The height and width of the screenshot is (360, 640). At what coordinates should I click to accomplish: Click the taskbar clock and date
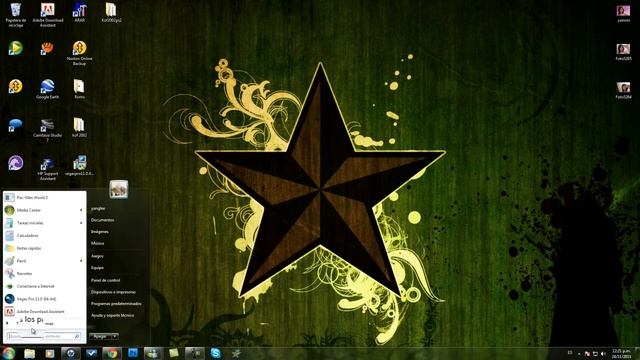click(621, 353)
